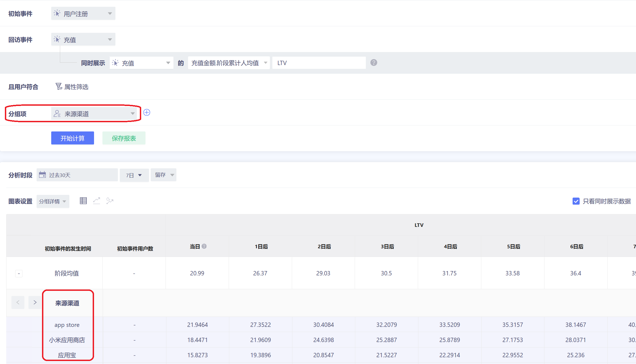
Task: Switch to line chart view icon
Action: 97,201
